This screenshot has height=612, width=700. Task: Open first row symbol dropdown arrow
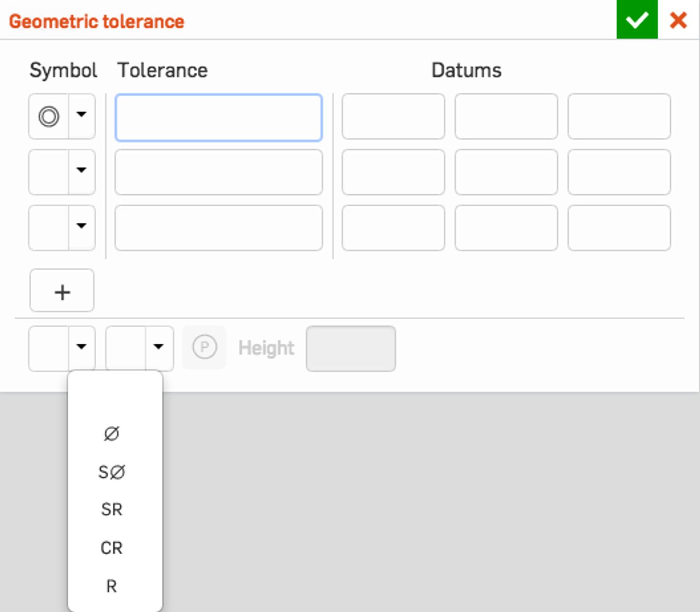pos(81,115)
